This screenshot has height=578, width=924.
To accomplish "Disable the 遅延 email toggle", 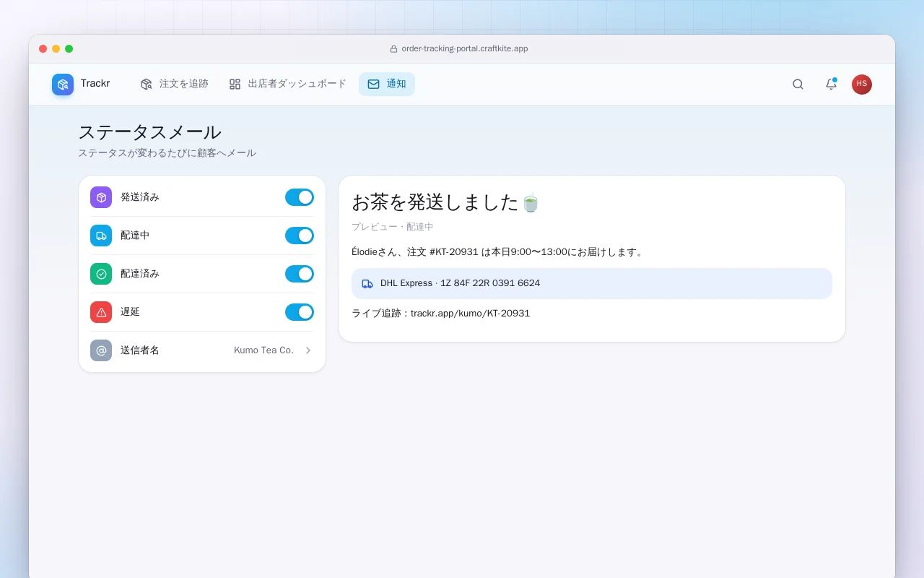I will click(x=300, y=312).
